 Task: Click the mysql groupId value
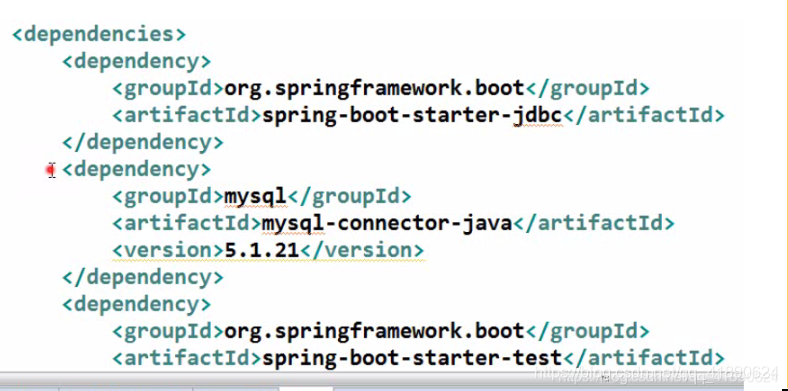click(x=255, y=197)
